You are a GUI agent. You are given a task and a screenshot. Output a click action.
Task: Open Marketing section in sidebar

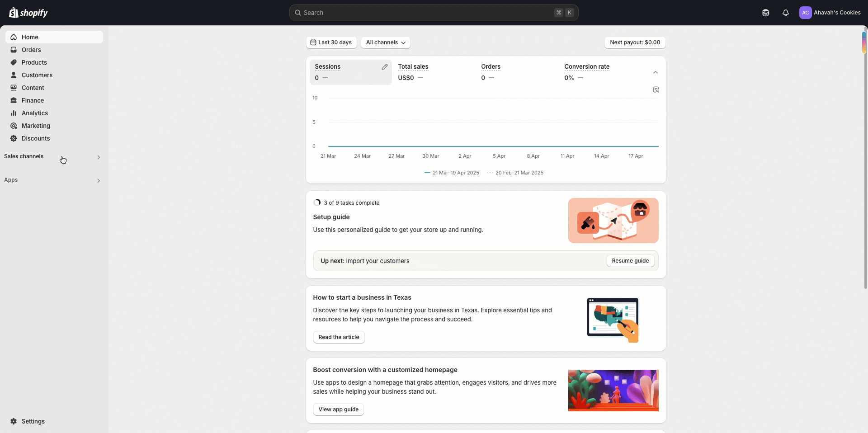click(54, 126)
